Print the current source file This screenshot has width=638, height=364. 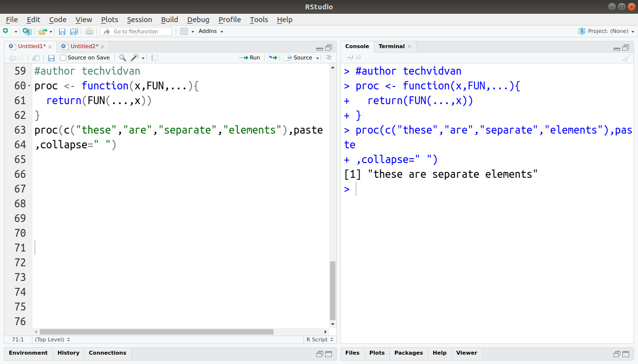click(88, 30)
